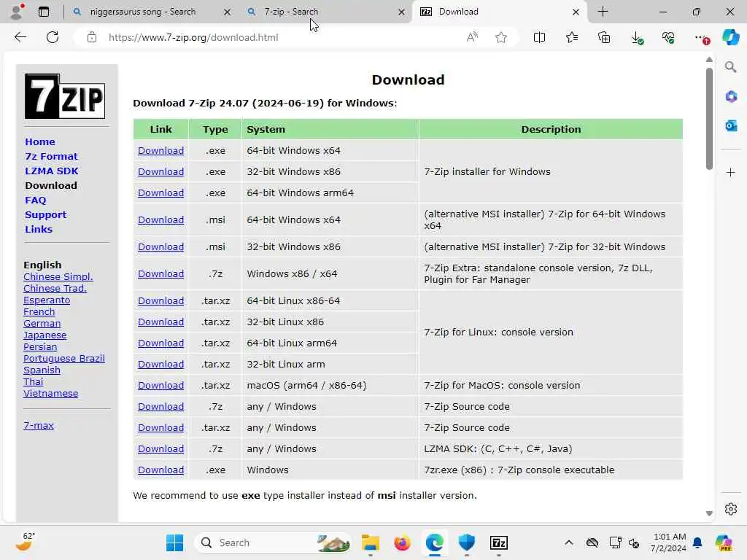Open File Explorer from the taskbar
This screenshot has height=560, width=747.
point(370,542)
